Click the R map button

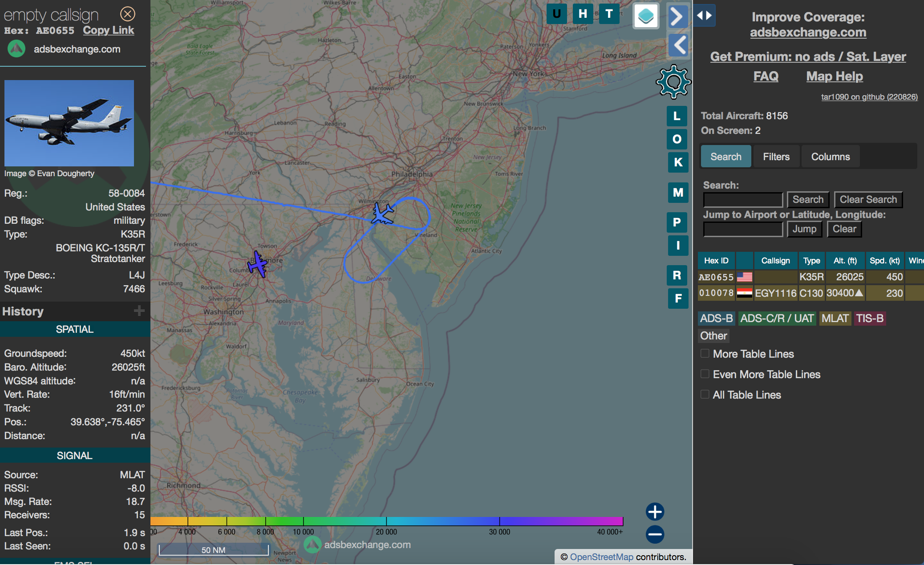677,275
